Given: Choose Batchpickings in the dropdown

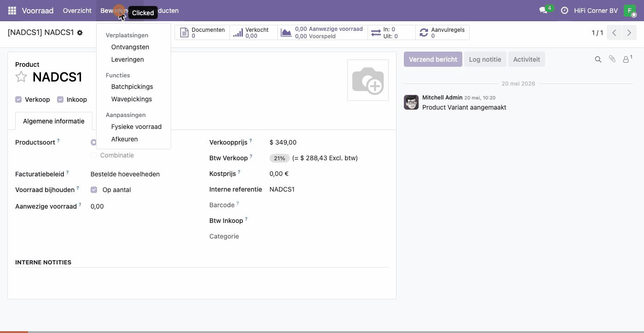Looking at the screenshot, I should [x=132, y=87].
